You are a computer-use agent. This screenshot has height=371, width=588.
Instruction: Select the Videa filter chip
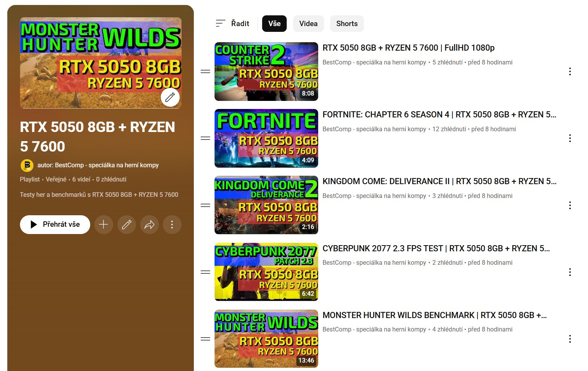click(308, 23)
